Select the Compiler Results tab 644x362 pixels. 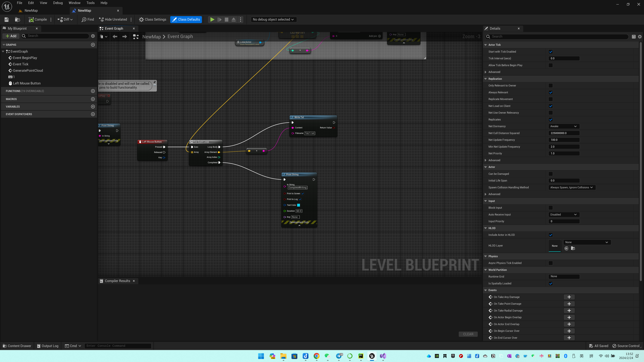pos(118,281)
